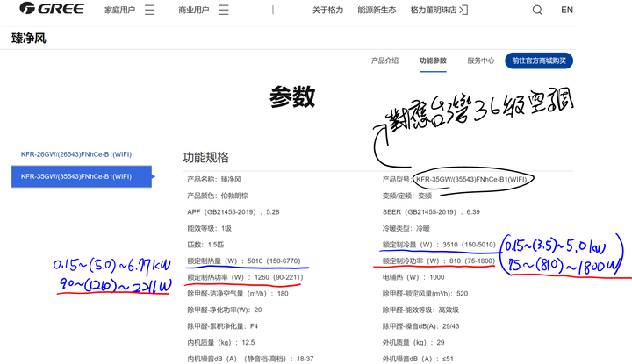632x364 pixels.
Task: Click 产品颜色: 伦勃朗棕 row
Action: [x=218, y=196]
